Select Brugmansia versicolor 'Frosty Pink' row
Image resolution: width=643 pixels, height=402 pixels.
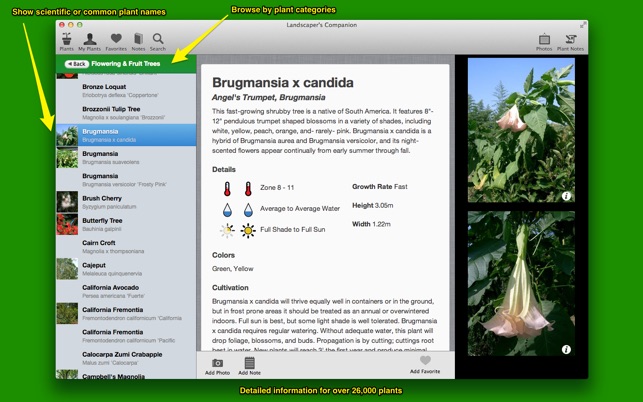(x=126, y=180)
